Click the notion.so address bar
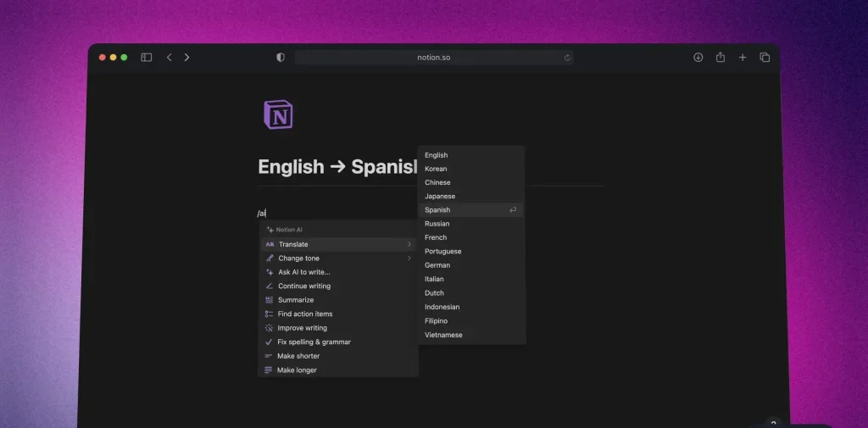Viewport: 868px width, 428px height. [433, 58]
